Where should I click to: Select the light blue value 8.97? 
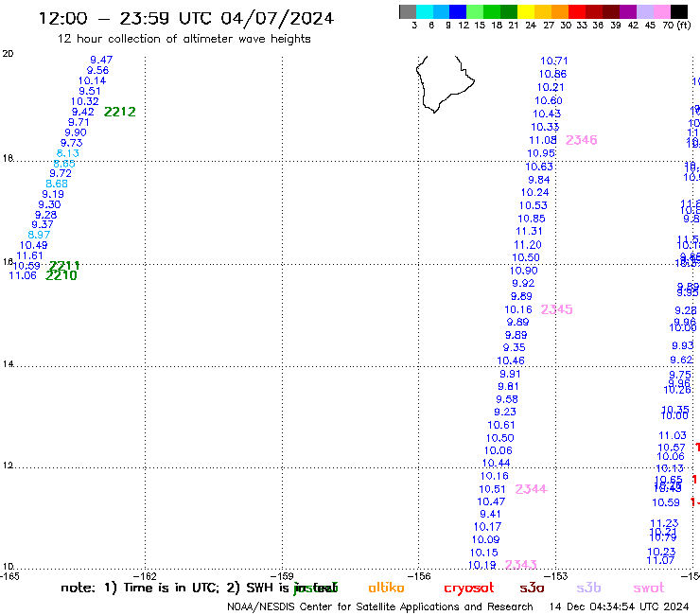[39, 235]
